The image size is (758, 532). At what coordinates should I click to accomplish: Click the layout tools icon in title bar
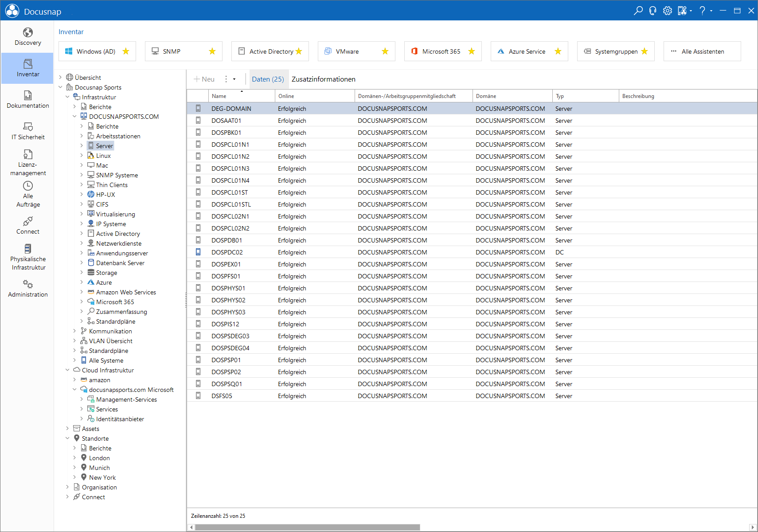(x=682, y=11)
